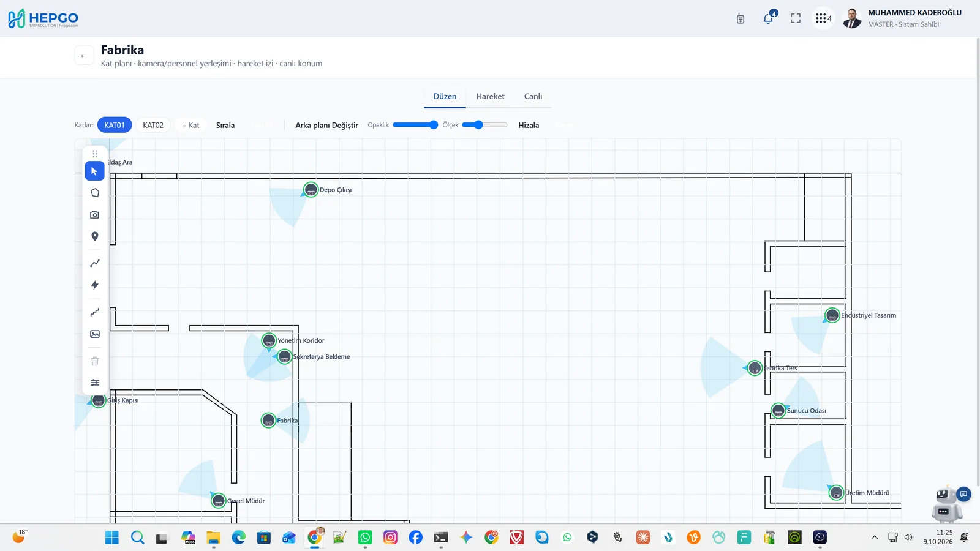This screenshot has height=551, width=980.
Task: Open the notifications bell
Action: (x=768, y=18)
